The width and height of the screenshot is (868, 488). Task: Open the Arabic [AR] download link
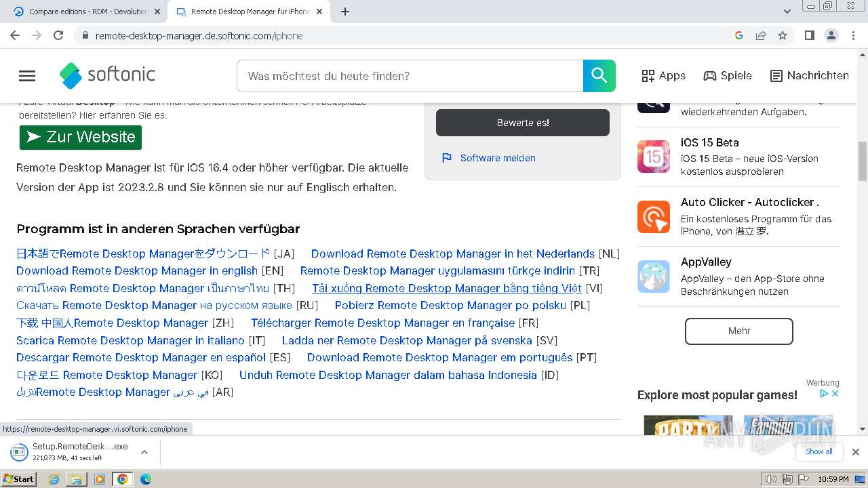click(x=113, y=392)
